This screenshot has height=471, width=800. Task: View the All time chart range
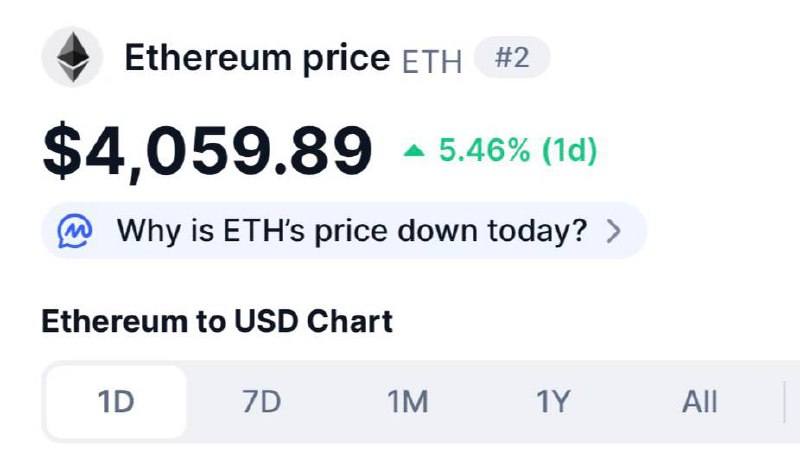(x=699, y=402)
